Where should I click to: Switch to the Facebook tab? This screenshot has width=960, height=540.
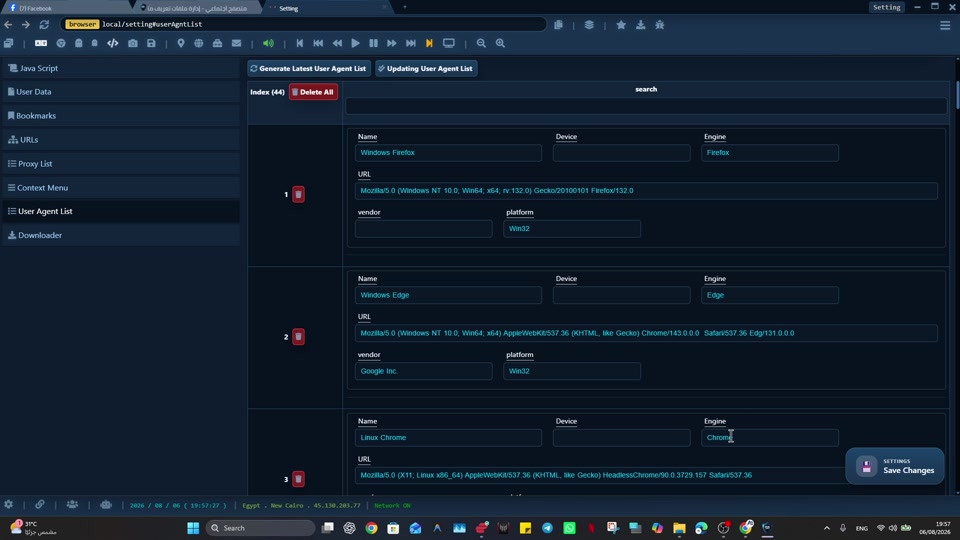[64, 8]
